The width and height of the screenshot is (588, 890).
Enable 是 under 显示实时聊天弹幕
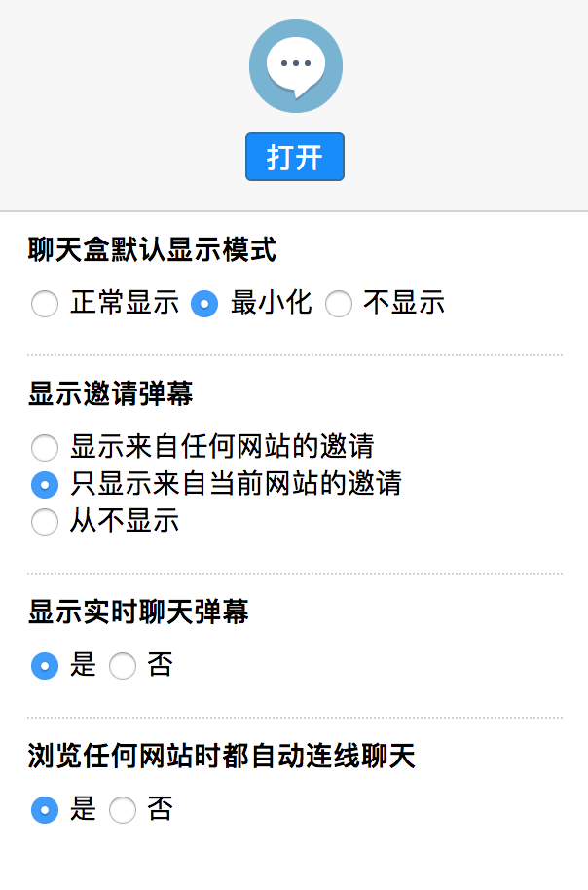point(45,666)
